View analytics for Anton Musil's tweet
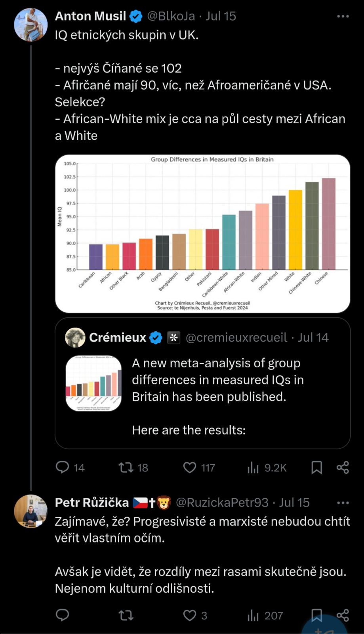The width and height of the screenshot is (364, 634). (x=253, y=468)
